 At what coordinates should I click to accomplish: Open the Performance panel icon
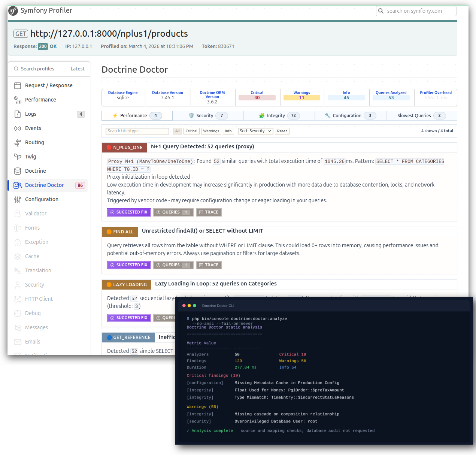18,100
